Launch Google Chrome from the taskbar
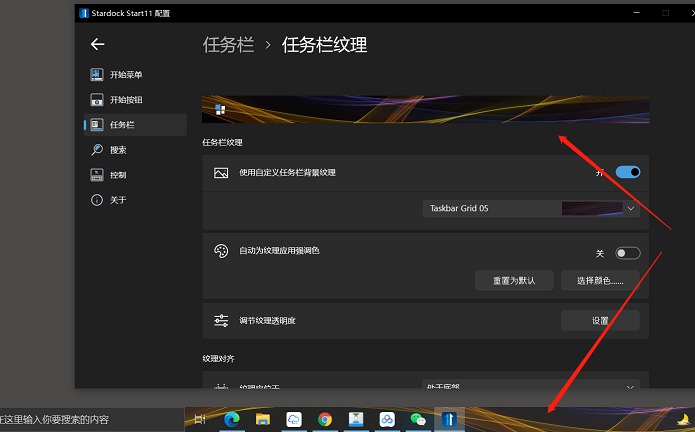 click(x=325, y=419)
